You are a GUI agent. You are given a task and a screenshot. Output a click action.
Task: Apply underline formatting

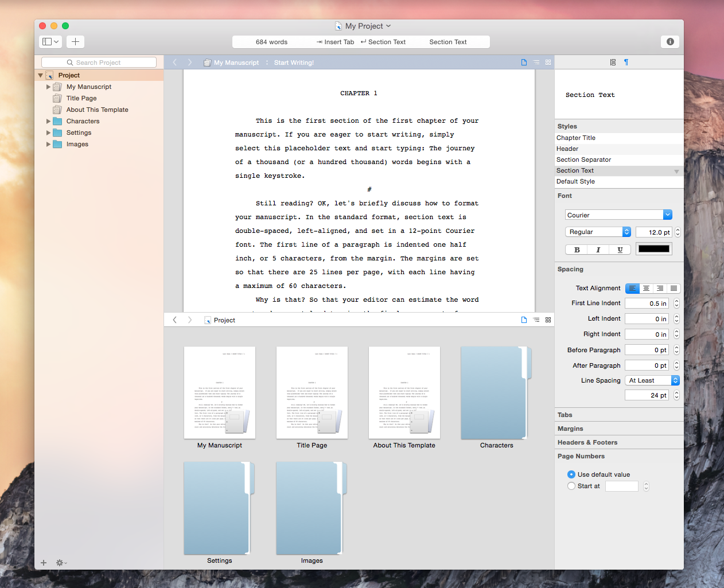[620, 250]
